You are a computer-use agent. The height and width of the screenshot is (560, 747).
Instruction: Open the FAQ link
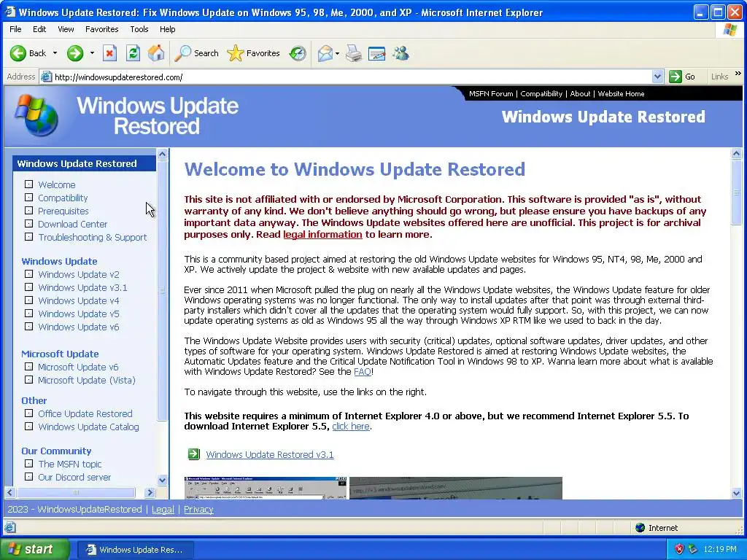click(362, 371)
